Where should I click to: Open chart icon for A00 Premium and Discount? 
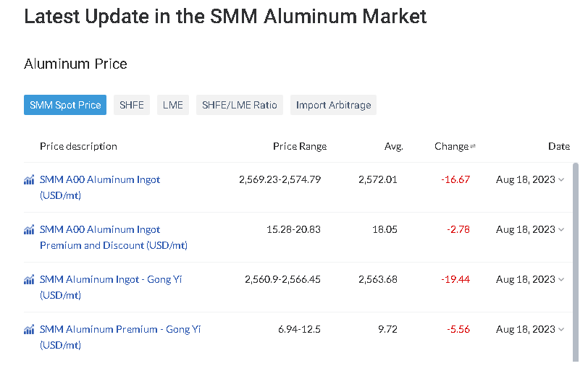coord(29,230)
